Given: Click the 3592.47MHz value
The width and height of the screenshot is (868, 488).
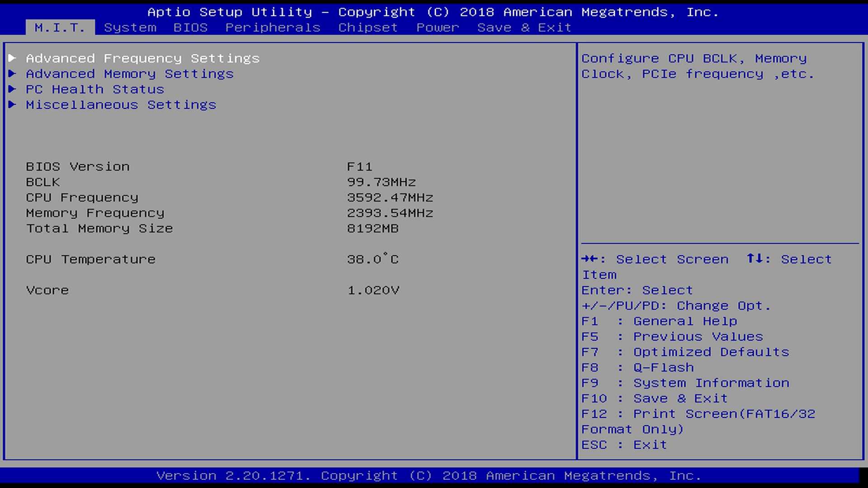Looking at the screenshot, I should (390, 197).
